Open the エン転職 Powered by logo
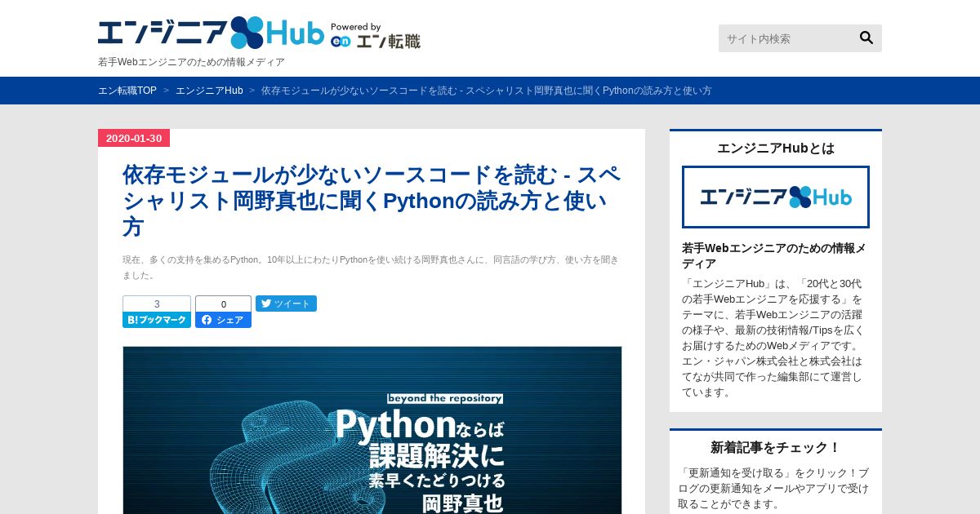This screenshot has height=514, width=980. click(x=375, y=36)
